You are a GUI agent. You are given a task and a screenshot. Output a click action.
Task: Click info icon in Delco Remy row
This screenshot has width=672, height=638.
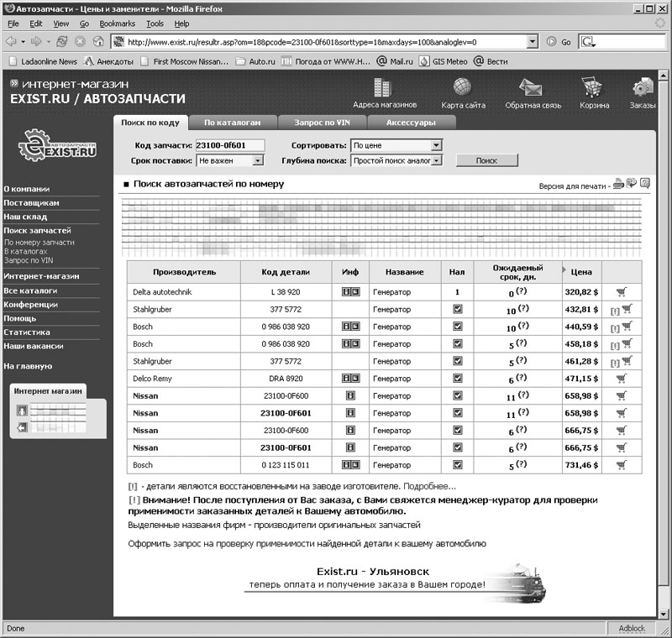pyautogui.click(x=350, y=379)
